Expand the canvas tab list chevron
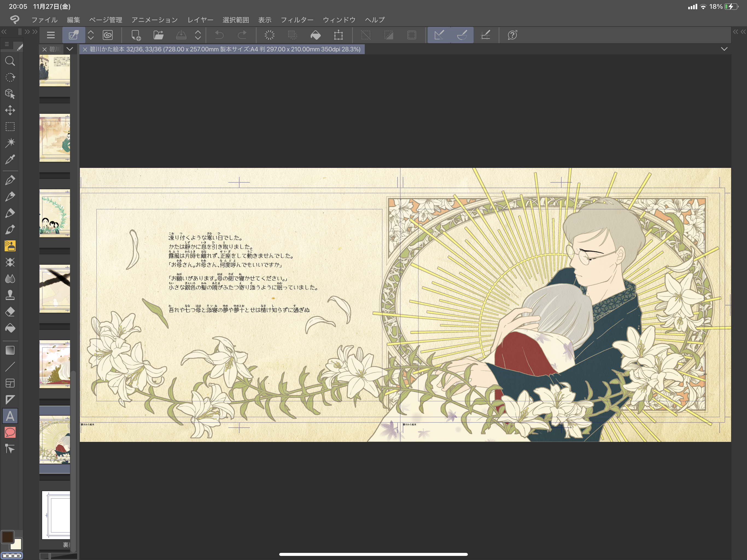This screenshot has height=560, width=747. pos(724,49)
